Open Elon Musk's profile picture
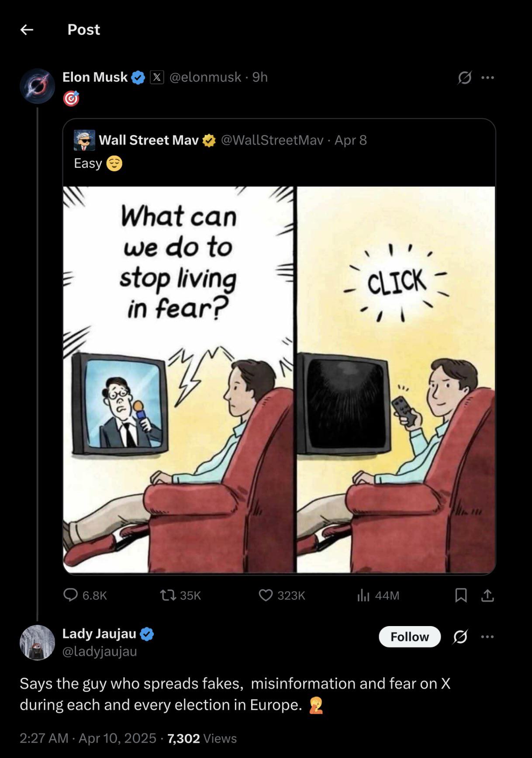Viewport: 532px width, 758px height. (x=38, y=86)
